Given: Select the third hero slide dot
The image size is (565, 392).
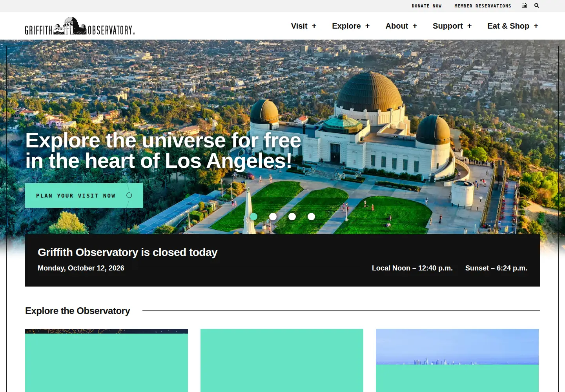Looking at the screenshot, I should (x=292, y=216).
